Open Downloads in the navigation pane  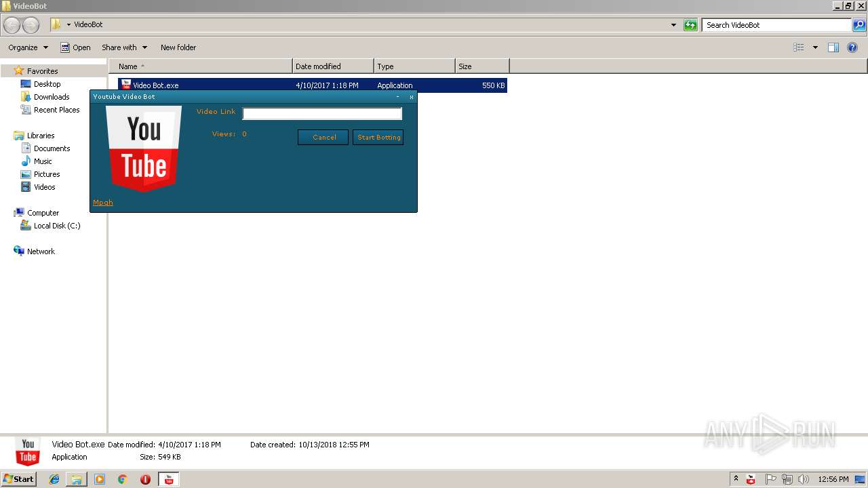pos(52,97)
